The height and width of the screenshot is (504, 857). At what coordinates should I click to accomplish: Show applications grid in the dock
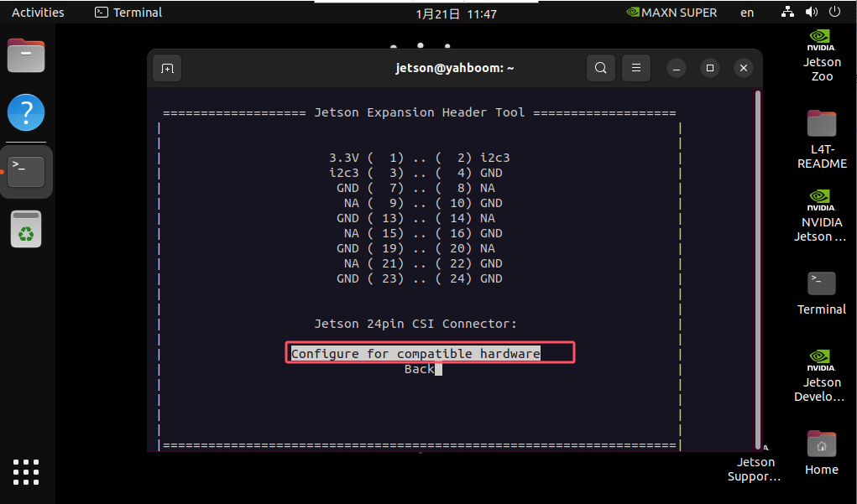tap(26, 472)
